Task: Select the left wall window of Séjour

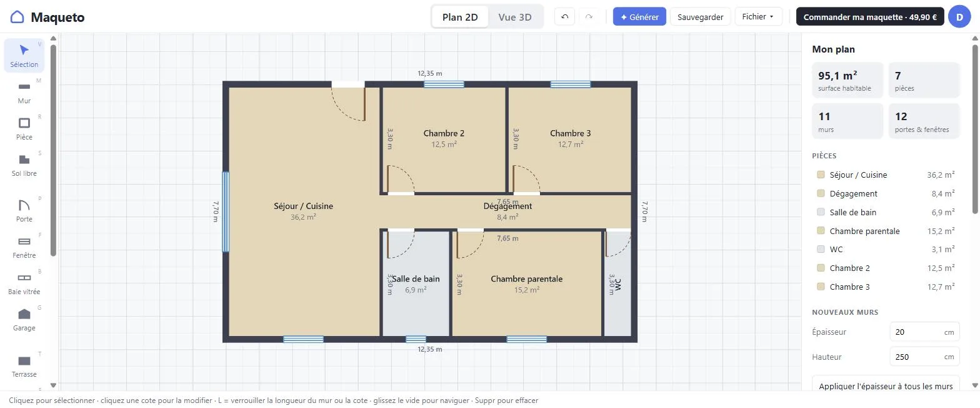Action: click(x=226, y=212)
